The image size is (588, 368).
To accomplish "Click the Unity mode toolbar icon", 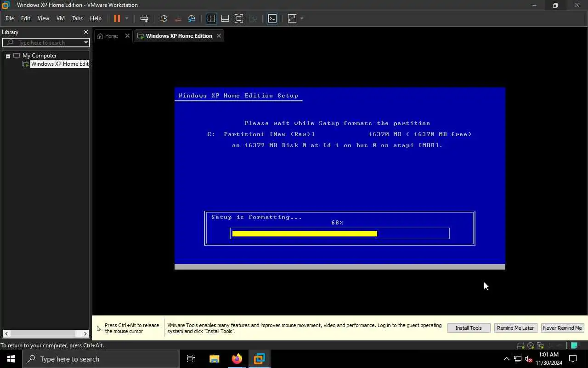I will (x=253, y=18).
